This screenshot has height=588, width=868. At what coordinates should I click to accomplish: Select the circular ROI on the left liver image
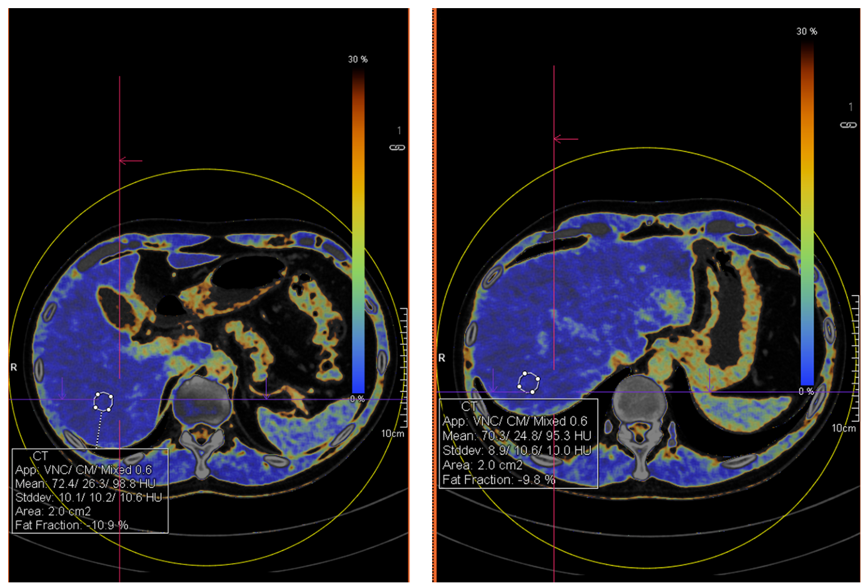coord(103,401)
